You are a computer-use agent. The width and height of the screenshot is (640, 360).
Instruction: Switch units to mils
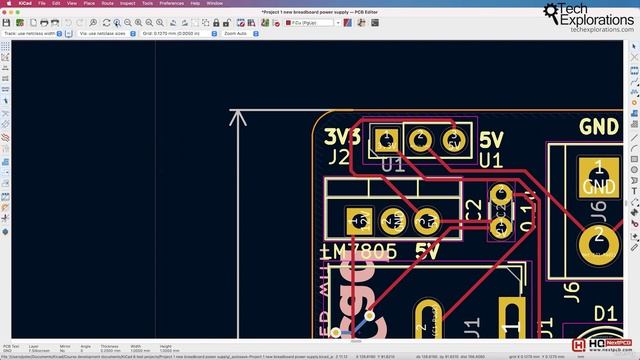pos(5,78)
